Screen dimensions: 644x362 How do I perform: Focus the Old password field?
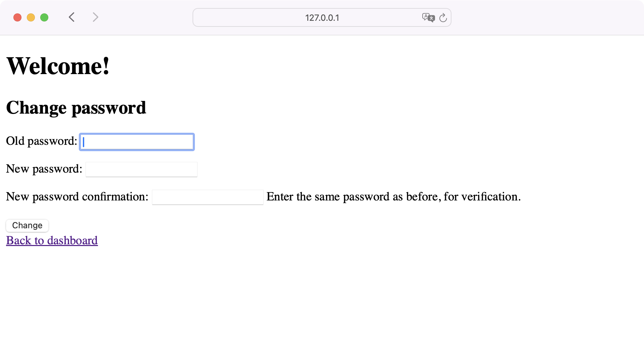tap(137, 142)
